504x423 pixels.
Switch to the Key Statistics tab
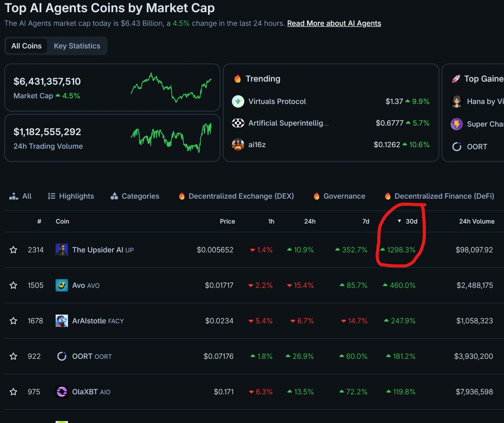tap(77, 46)
